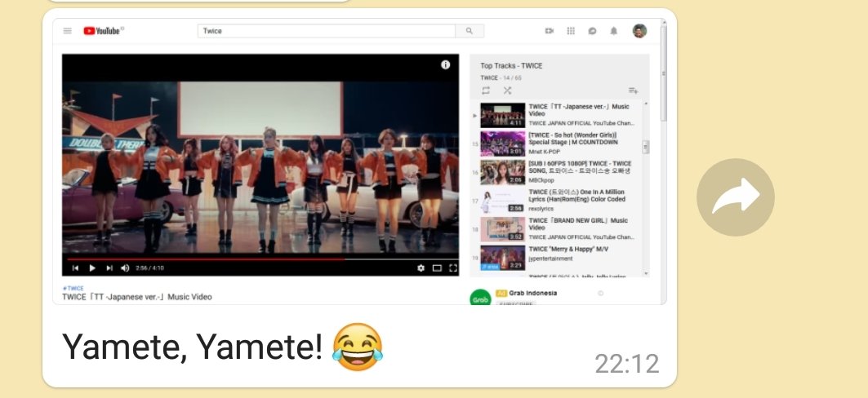Open the upload video camera icon
This screenshot has width=868, height=398.
point(550,31)
